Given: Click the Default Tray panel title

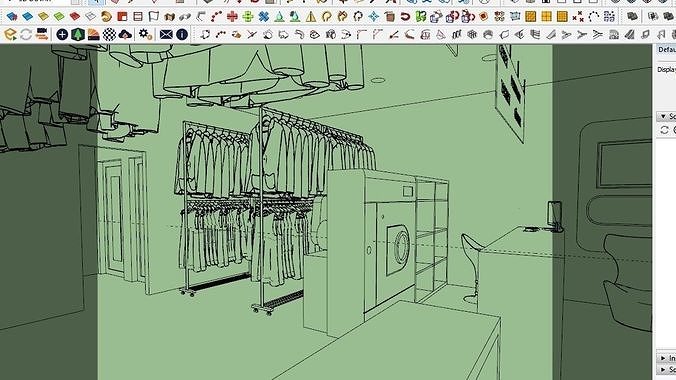Looking at the screenshot, I should click(667, 50).
